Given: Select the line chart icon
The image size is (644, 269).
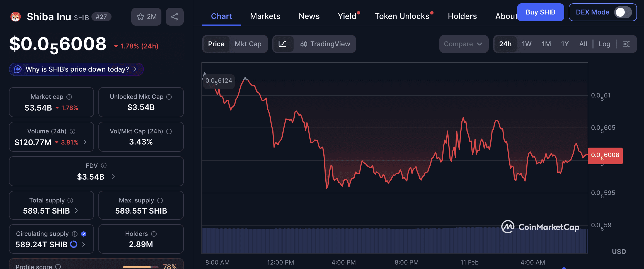Looking at the screenshot, I should point(282,44).
